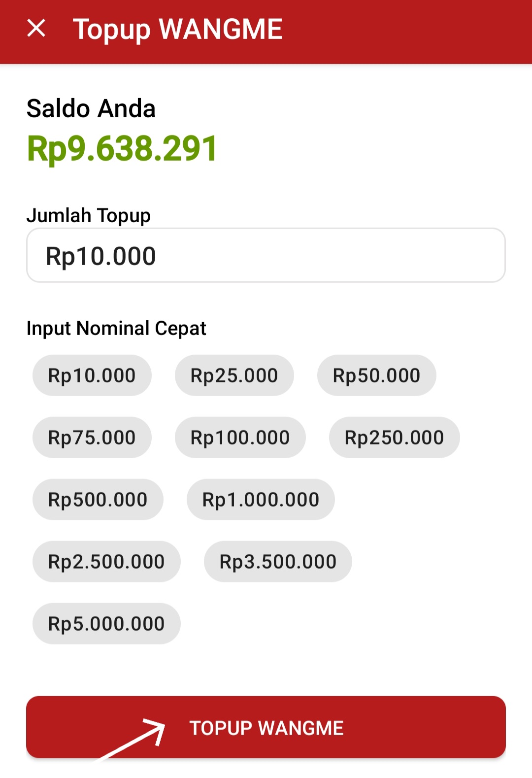The height and width of the screenshot is (778, 532).
Task: Focus the Jumlah Topup input field
Action: (266, 255)
